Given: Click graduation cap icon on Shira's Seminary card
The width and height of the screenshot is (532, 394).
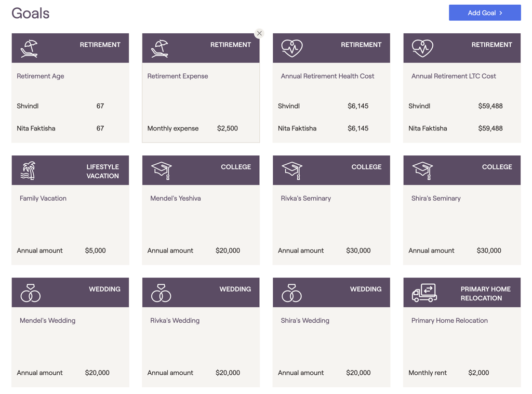Looking at the screenshot, I should (x=422, y=170).
